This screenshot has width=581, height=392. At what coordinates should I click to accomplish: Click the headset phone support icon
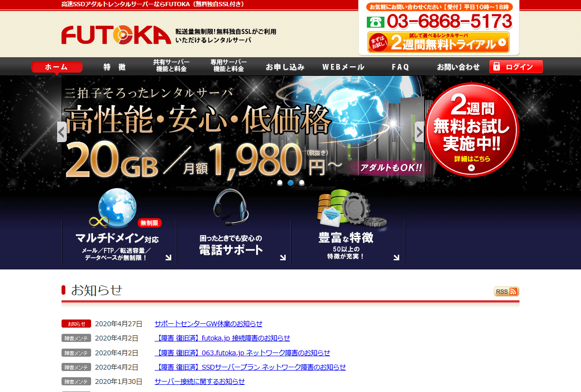(231, 208)
